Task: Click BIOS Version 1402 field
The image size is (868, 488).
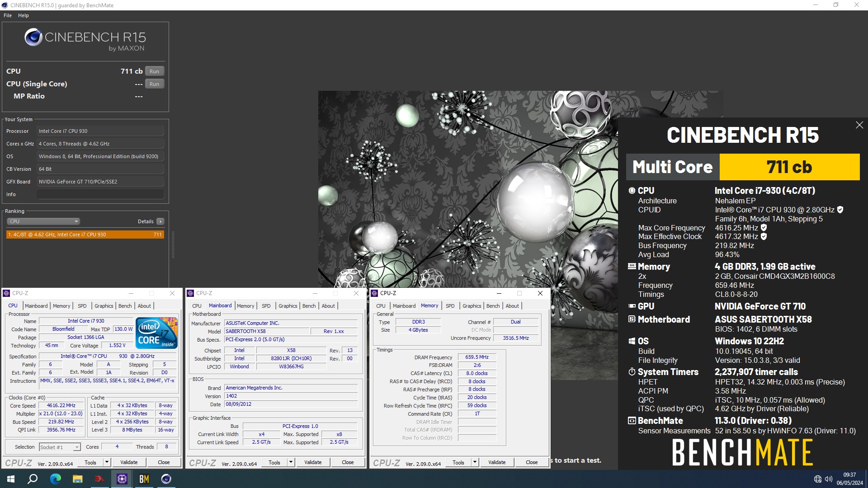Action: tap(292, 396)
